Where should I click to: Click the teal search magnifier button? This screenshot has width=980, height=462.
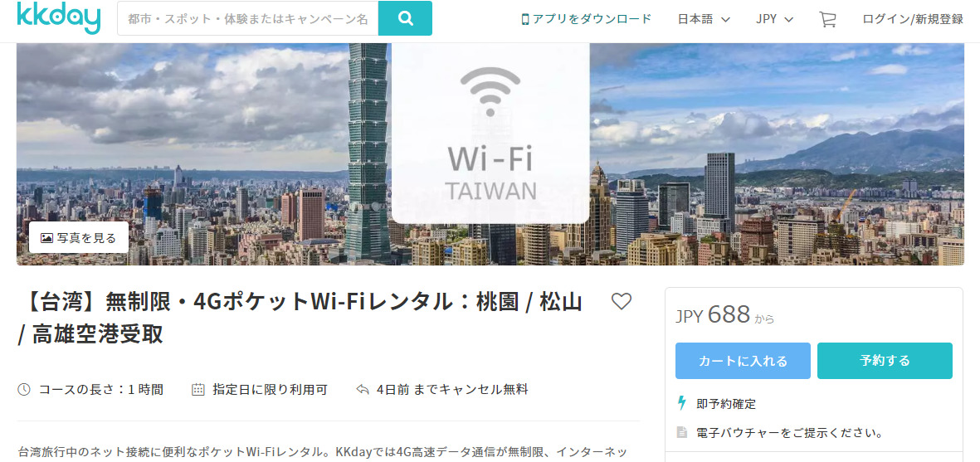click(x=405, y=18)
